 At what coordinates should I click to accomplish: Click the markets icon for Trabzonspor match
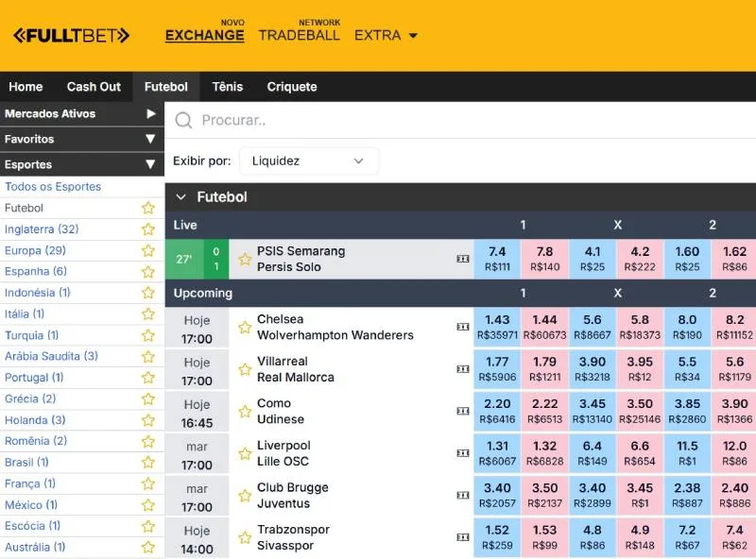click(462, 538)
